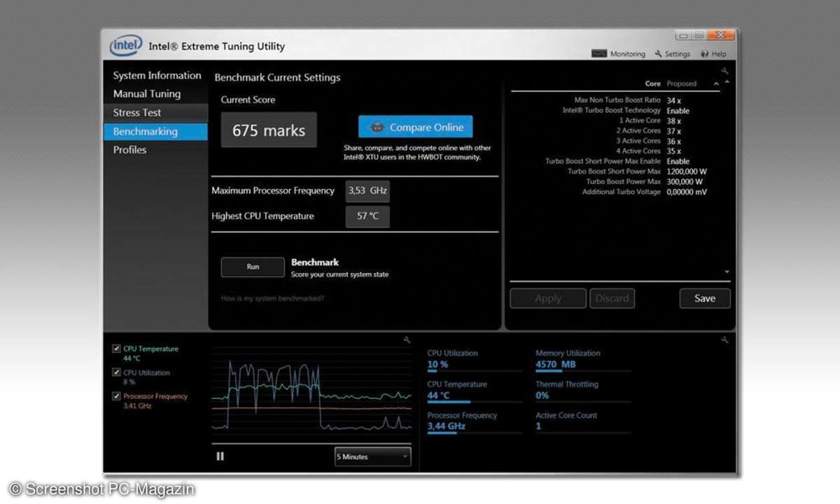Click the Intel logo in the title bar

point(126,46)
